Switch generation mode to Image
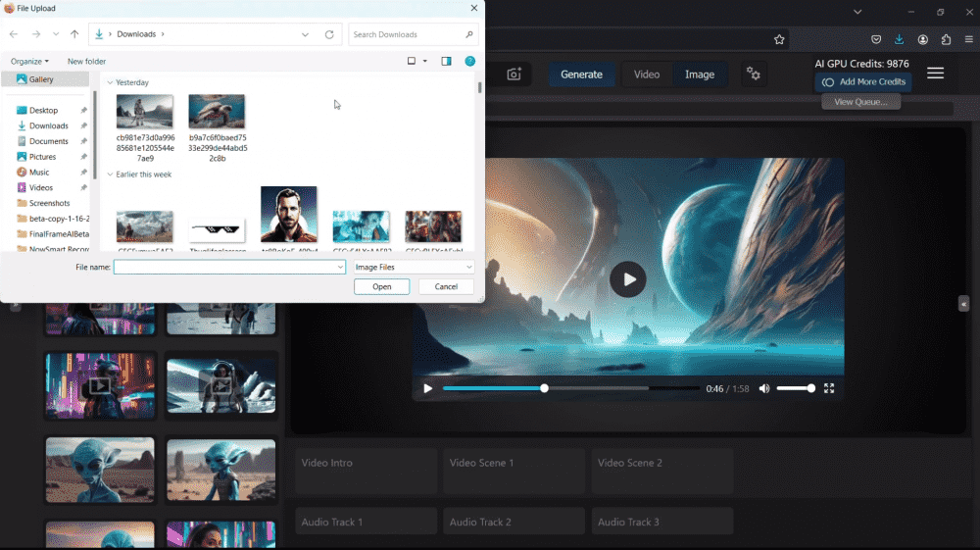Image resolution: width=980 pixels, height=550 pixels. tap(700, 75)
